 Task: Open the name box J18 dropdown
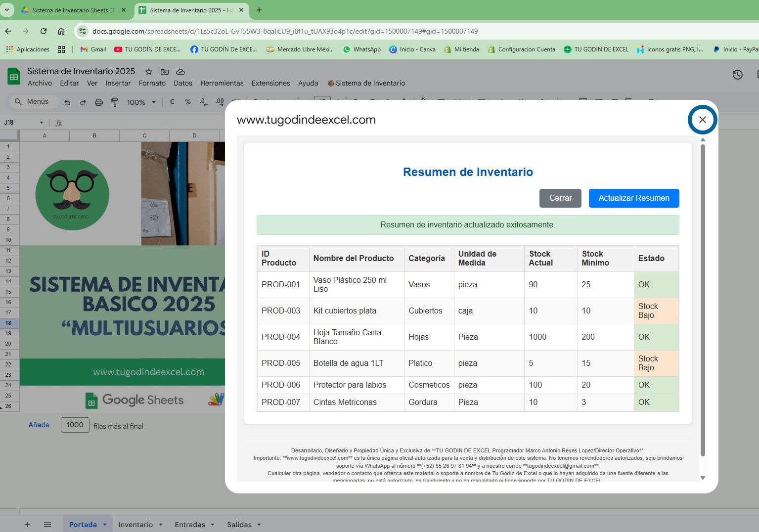(x=42, y=123)
